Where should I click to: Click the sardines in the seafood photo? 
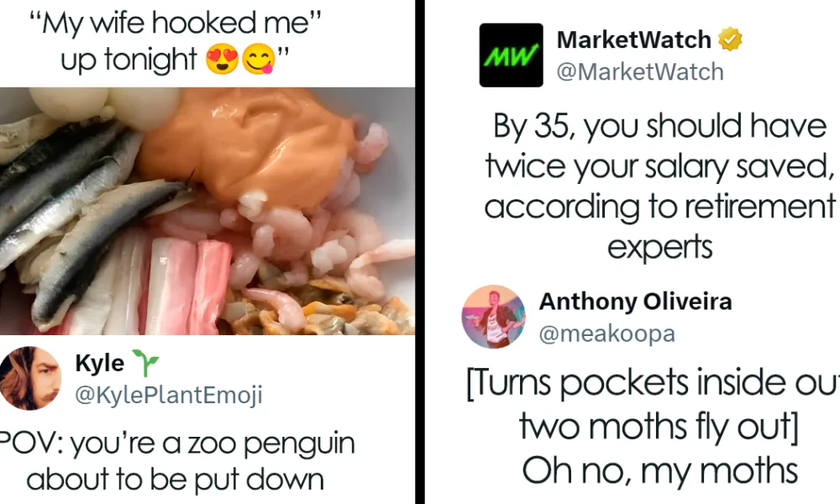tap(81, 214)
